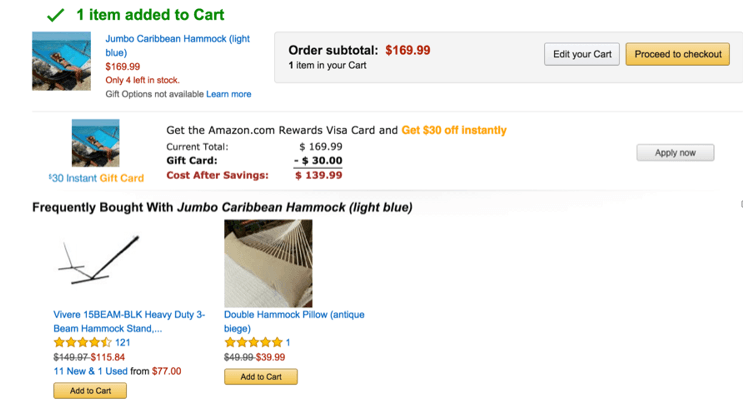743x410 pixels.
Task: Open the Vivere hammock stand image
Action: click(99, 260)
